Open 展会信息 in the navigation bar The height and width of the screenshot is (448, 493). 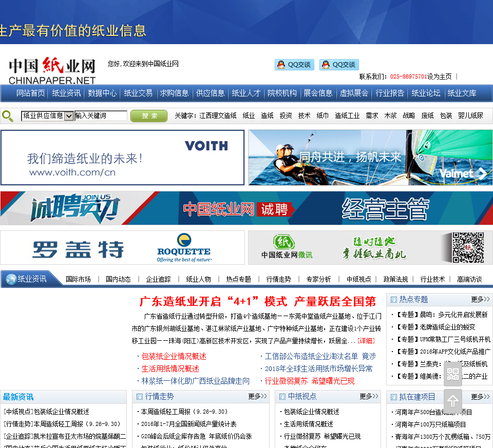tap(318, 93)
